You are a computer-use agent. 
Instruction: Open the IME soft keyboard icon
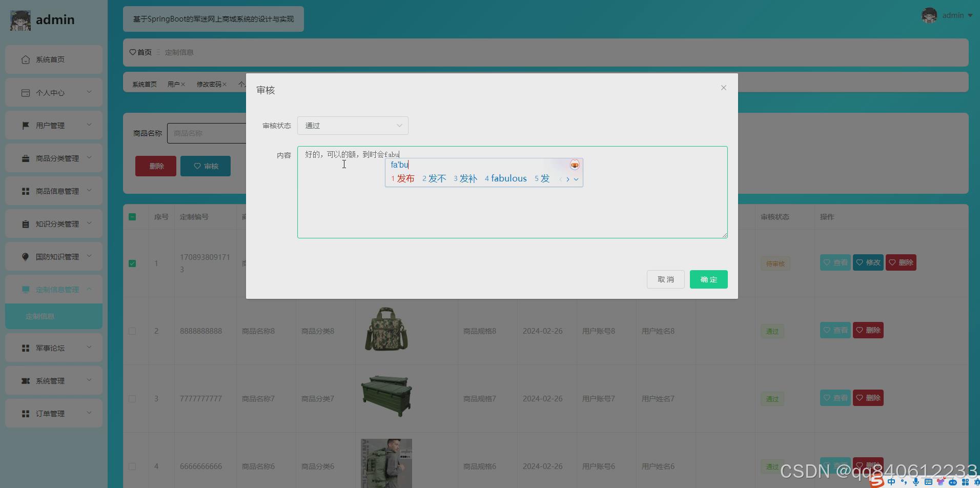point(928,482)
